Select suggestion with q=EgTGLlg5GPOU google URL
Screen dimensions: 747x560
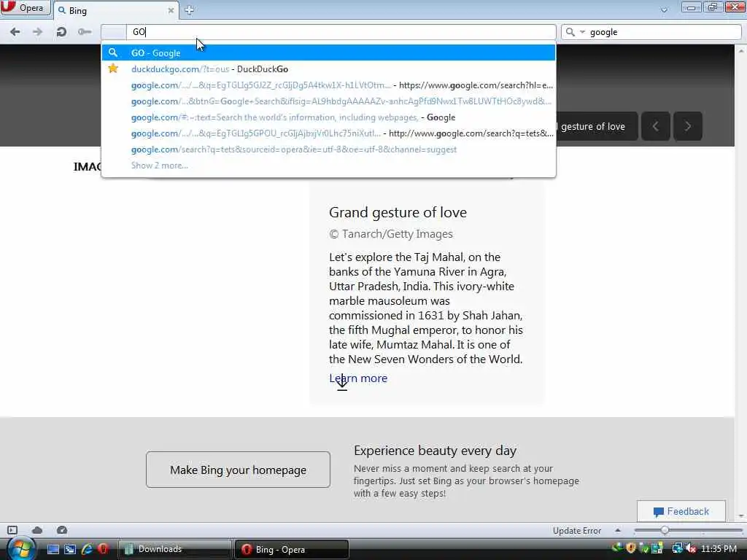(x=328, y=133)
